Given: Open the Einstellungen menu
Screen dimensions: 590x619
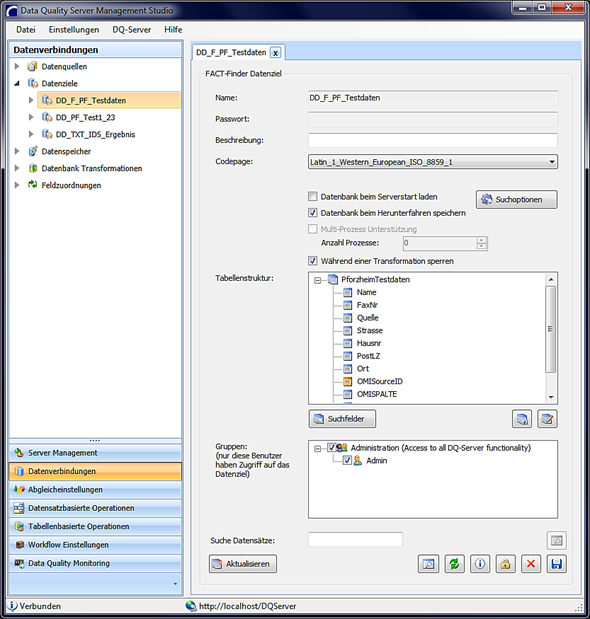Looking at the screenshot, I should coord(74,30).
